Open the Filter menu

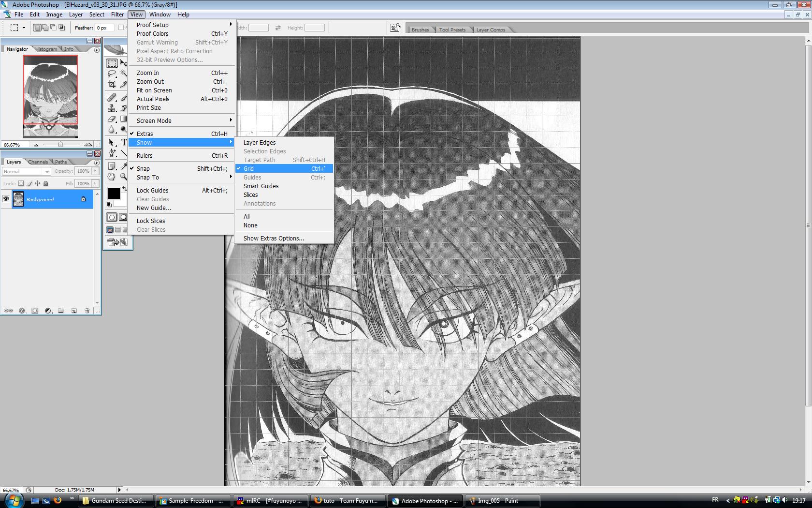tap(117, 15)
